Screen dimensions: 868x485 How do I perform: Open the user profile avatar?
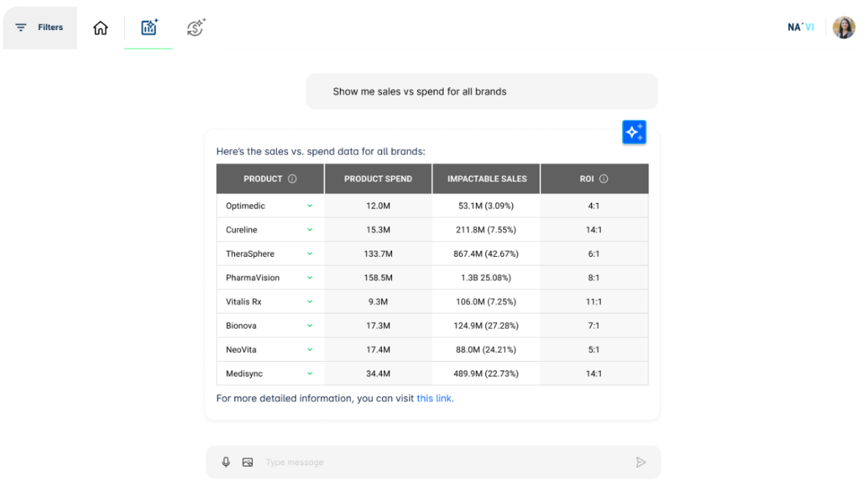[x=844, y=28]
